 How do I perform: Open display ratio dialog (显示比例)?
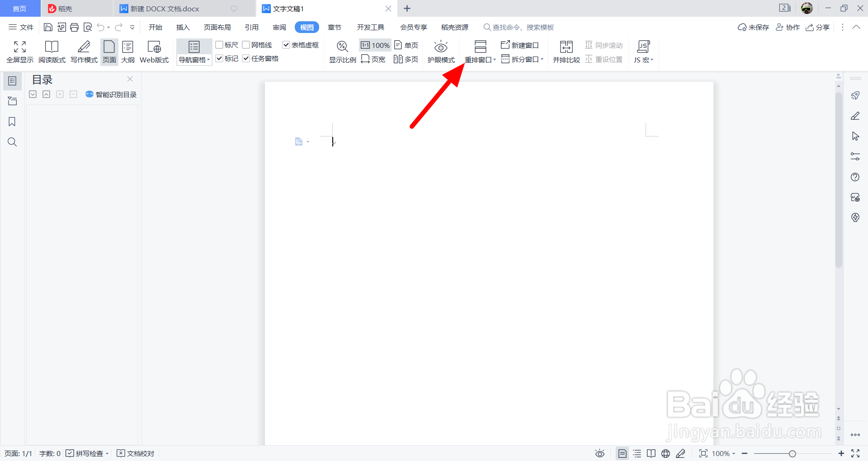[342, 52]
